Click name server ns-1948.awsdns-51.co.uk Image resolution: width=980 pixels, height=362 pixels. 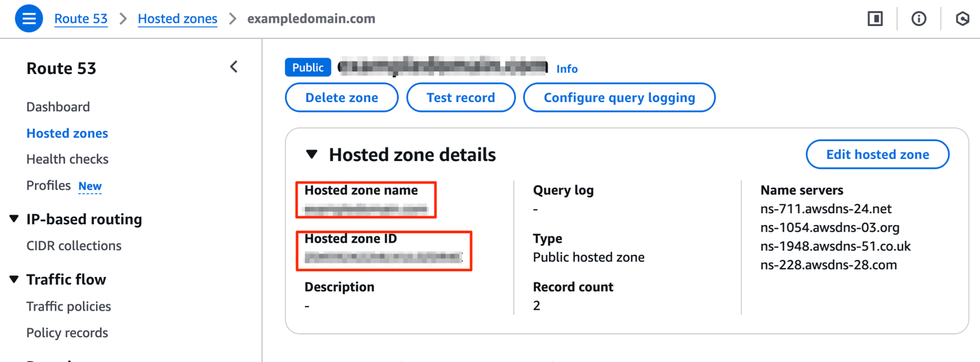click(x=835, y=245)
